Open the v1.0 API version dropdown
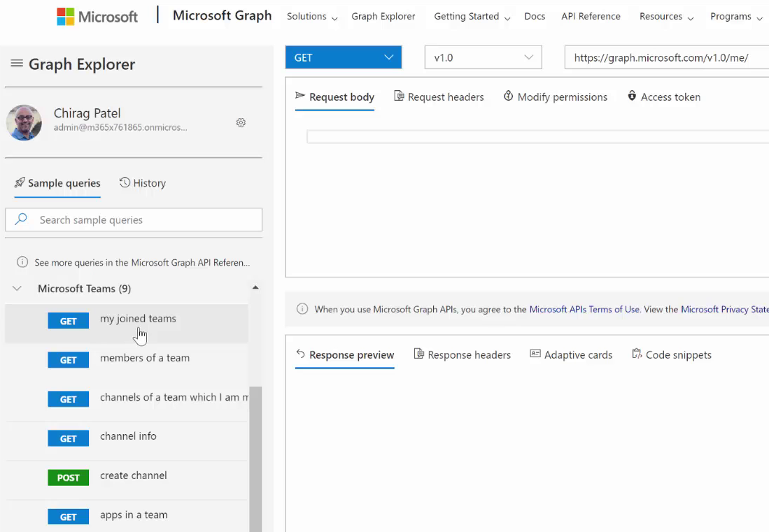This screenshot has height=532, width=769. 483,57
